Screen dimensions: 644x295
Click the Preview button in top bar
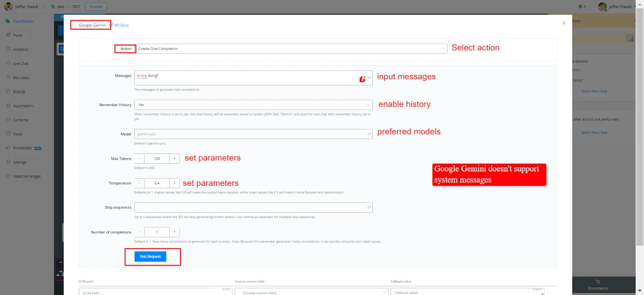96,7
